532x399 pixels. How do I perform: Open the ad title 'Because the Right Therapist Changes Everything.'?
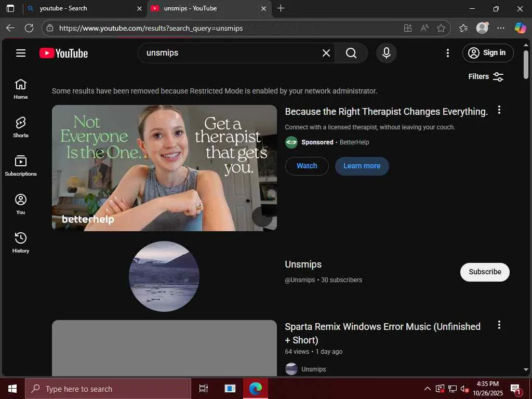pos(386,112)
